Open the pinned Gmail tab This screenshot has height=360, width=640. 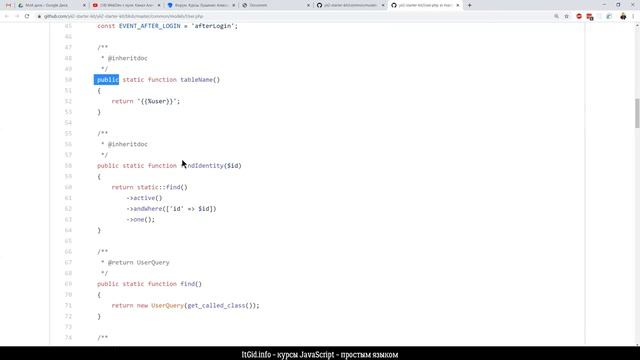point(8,5)
